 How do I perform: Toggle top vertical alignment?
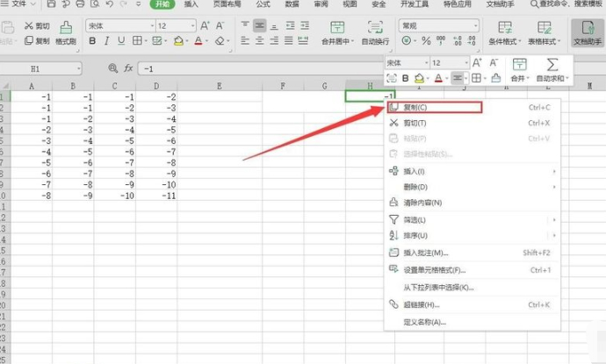tap(245, 25)
